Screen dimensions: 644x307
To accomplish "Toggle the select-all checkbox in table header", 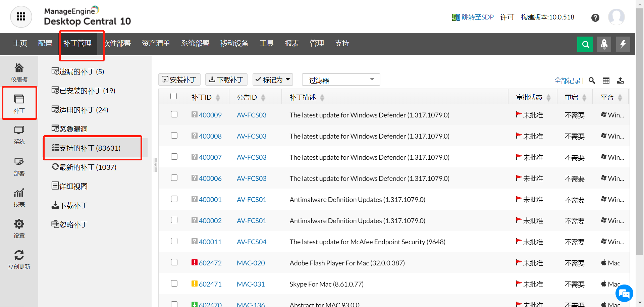I will (173, 96).
